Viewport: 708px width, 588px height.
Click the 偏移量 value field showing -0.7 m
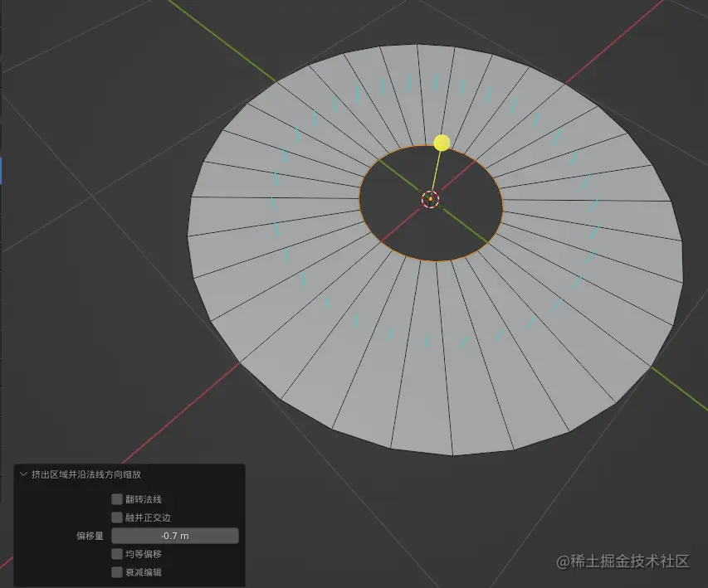click(x=173, y=535)
